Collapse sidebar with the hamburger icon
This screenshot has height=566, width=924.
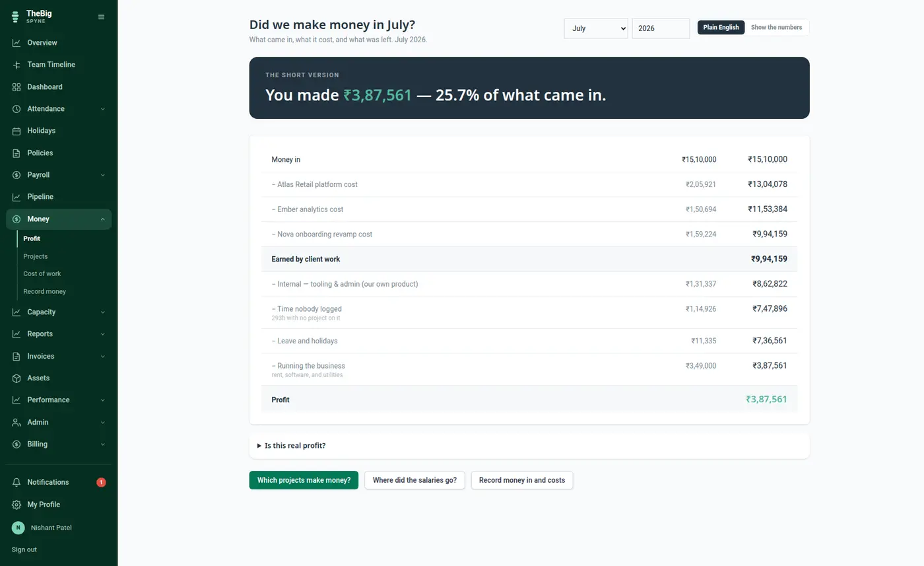click(x=101, y=17)
